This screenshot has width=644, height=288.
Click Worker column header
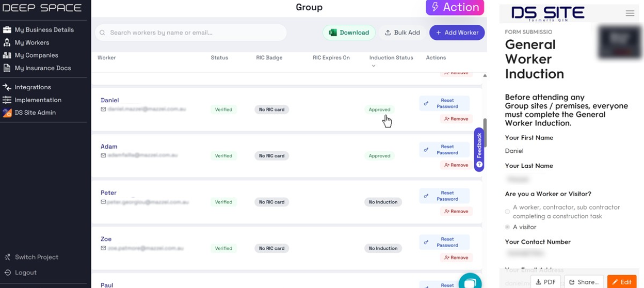tap(106, 58)
